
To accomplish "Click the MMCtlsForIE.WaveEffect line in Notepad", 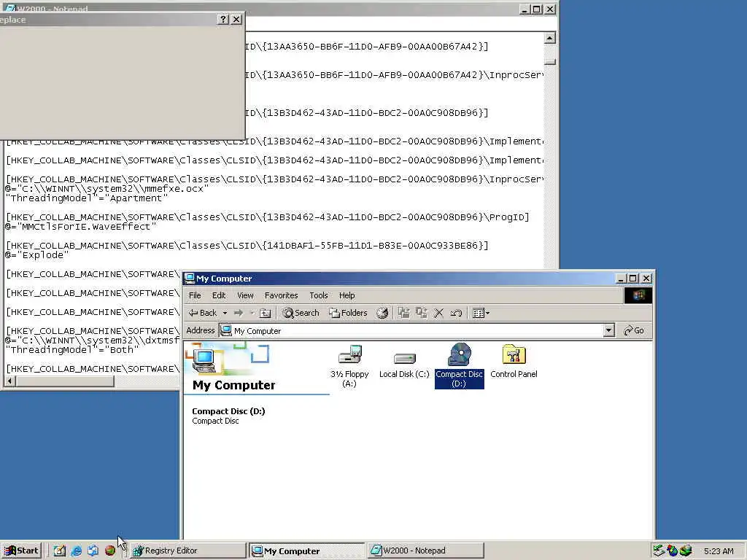I will (x=80, y=227).
